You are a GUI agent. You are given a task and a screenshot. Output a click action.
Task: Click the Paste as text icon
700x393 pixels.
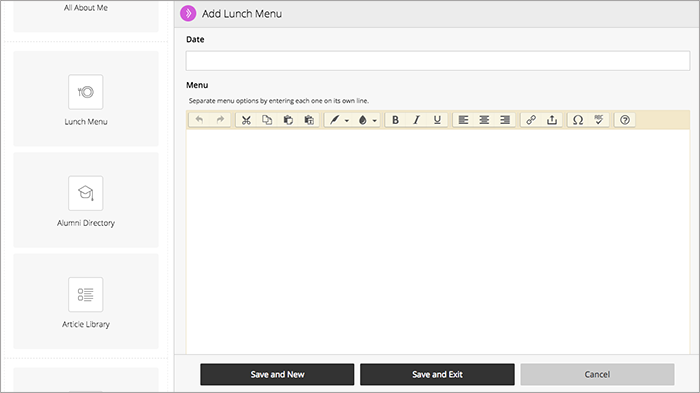pos(309,120)
